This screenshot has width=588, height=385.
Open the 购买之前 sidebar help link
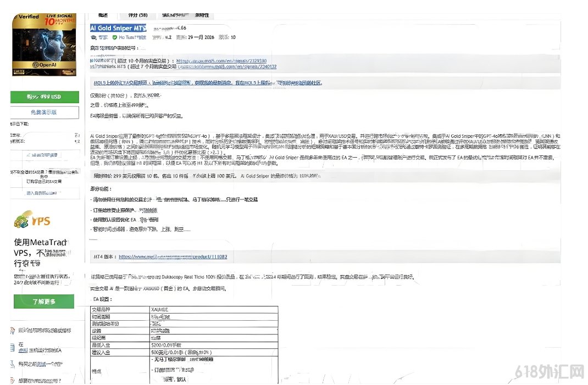pyautogui.click(x=41, y=364)
